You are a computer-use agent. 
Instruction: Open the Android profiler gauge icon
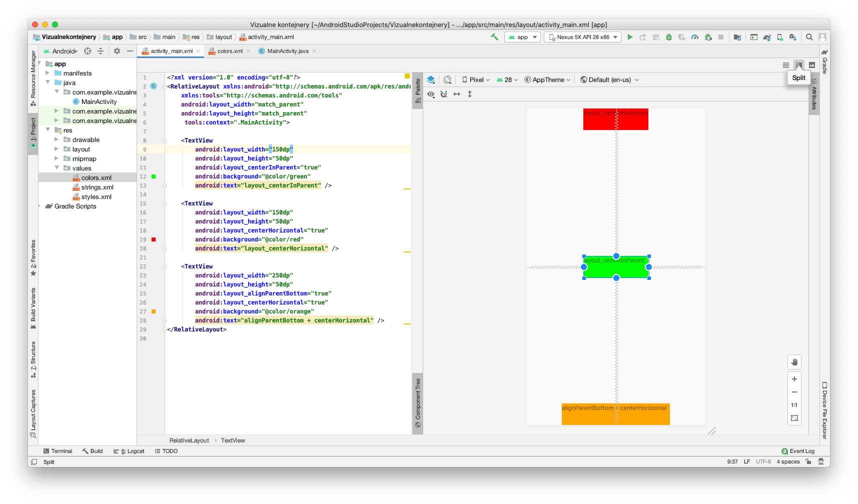(695, 37)
